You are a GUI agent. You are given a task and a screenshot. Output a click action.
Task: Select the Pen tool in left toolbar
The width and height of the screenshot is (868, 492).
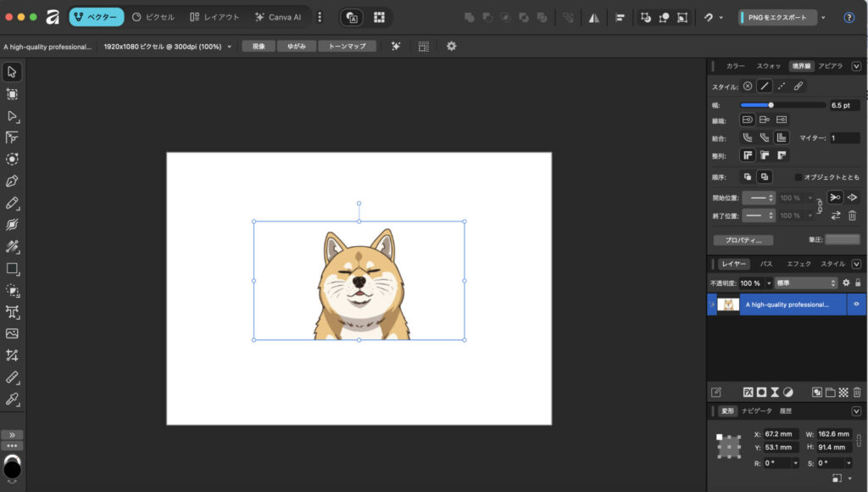coord(13,181)
